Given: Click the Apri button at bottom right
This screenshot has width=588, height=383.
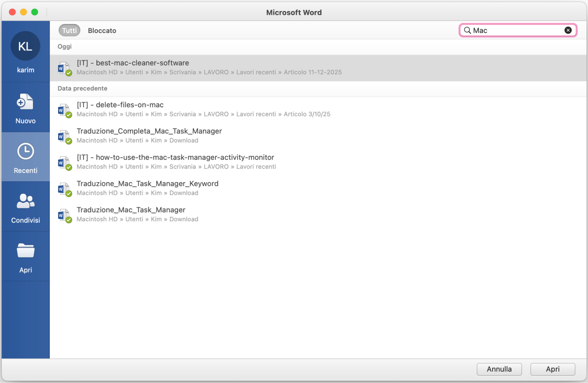Looking at the screenshot, I should point(553,369).
